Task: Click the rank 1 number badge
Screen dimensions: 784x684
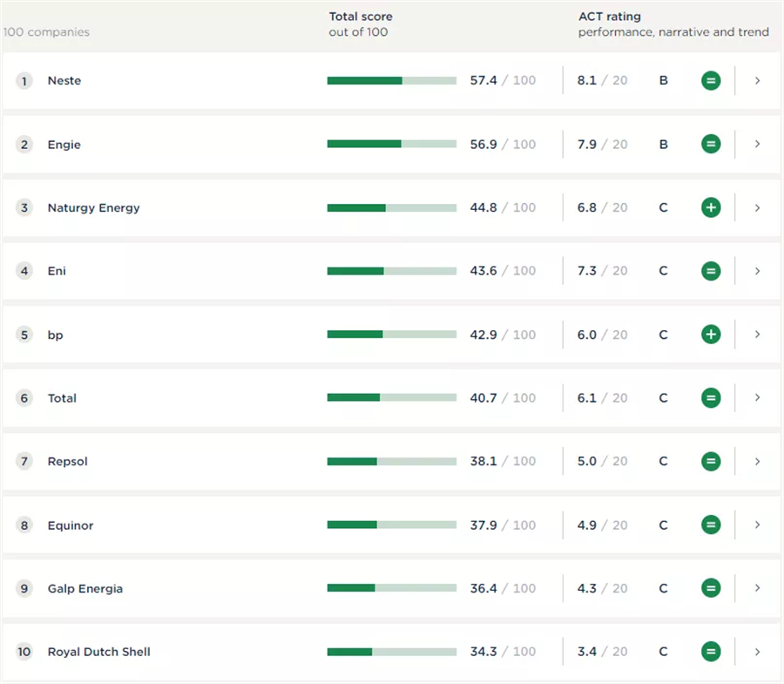Action: (24, 81)
